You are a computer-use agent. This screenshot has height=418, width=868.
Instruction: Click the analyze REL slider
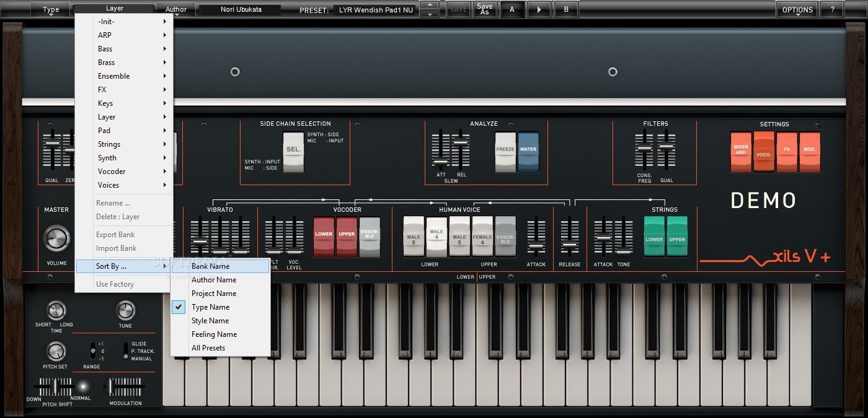click(460, 150)
